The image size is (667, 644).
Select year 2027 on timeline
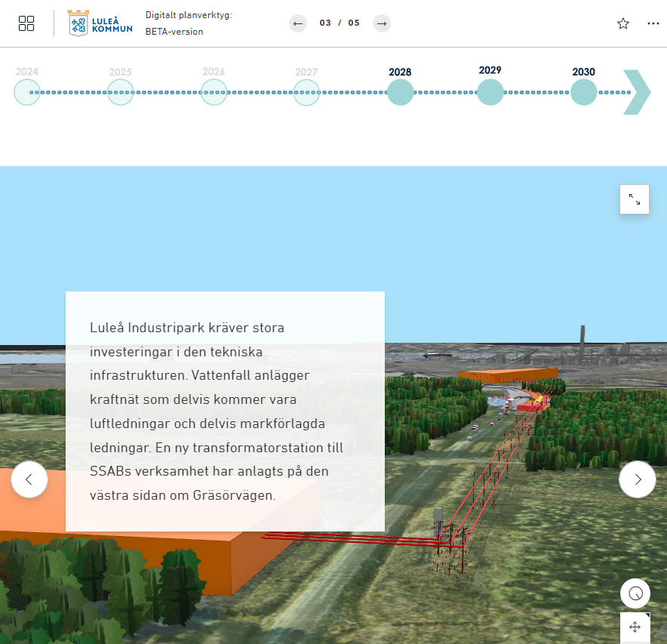pos(306,92)
